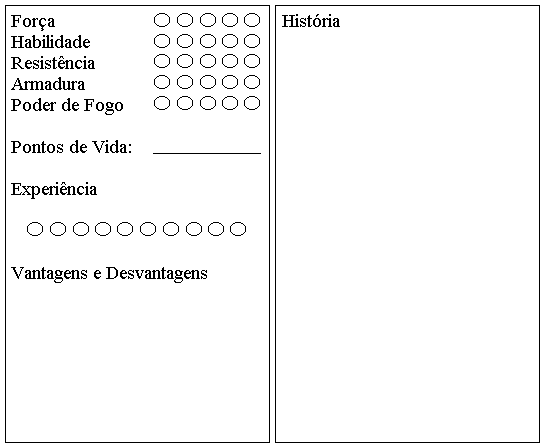
Task: Mark the last Resistência circle
Action: (x=252, y=62)
